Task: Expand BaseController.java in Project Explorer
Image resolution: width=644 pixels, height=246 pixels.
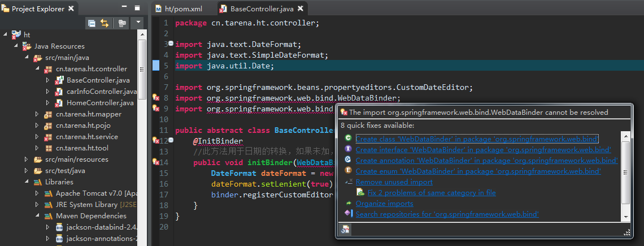Action: point(47,80)
